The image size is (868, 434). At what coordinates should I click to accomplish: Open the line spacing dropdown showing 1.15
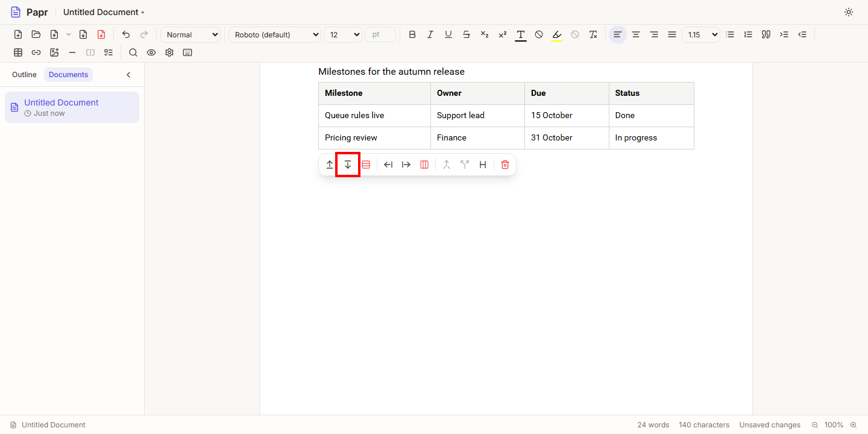[x=701, y=34]
